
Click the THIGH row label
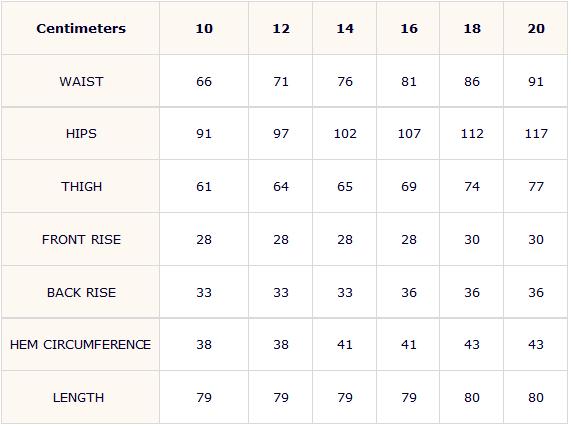point(80,186)
